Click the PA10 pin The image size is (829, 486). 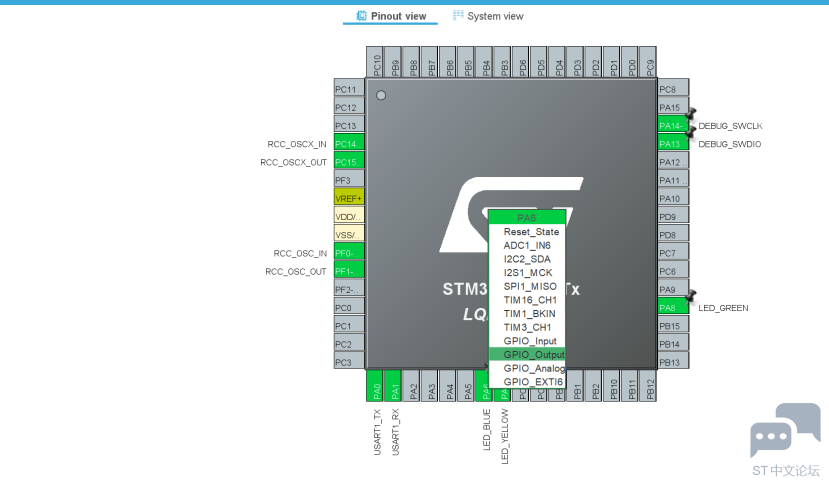coord(674,198)
